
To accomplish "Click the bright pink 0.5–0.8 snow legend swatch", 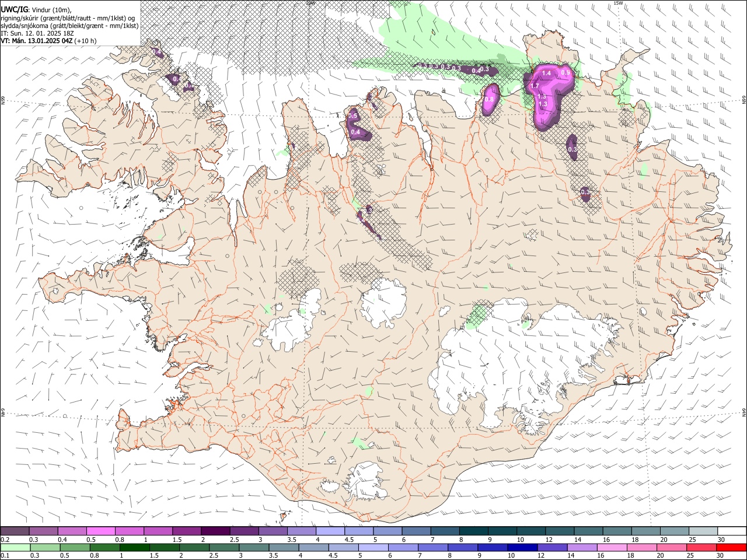I will pos(101,531).
